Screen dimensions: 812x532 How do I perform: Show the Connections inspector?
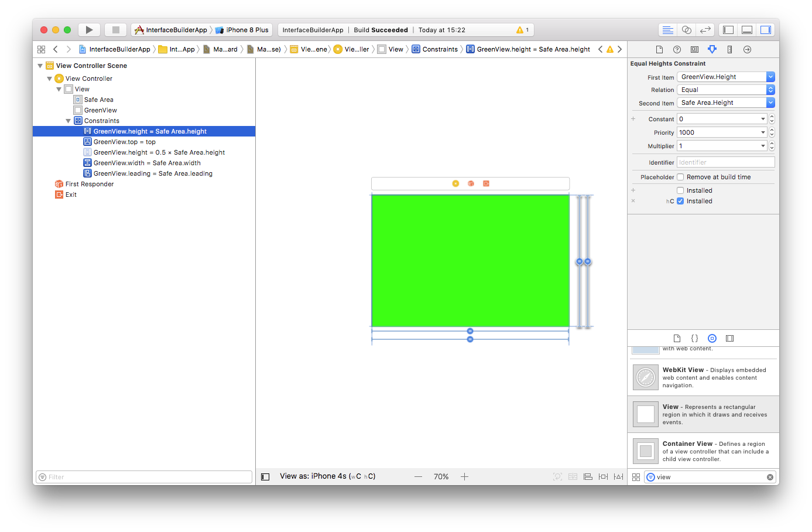(x=747, y=50)
